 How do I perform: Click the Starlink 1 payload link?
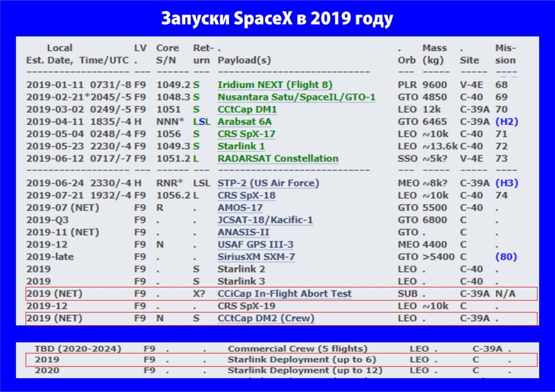tap(241, 146)
